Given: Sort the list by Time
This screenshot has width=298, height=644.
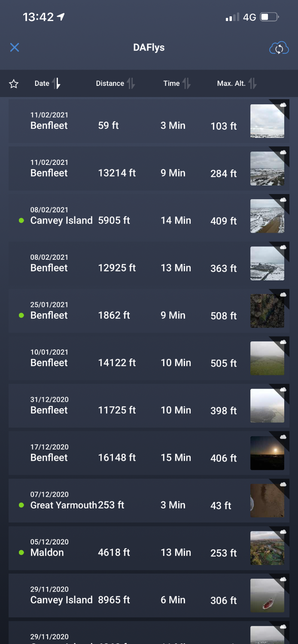Looking at the screenshot, I should 176,83.
